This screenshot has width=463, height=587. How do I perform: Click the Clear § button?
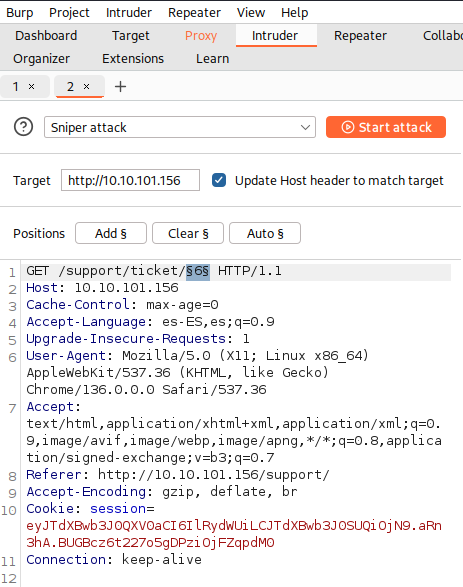188,233
